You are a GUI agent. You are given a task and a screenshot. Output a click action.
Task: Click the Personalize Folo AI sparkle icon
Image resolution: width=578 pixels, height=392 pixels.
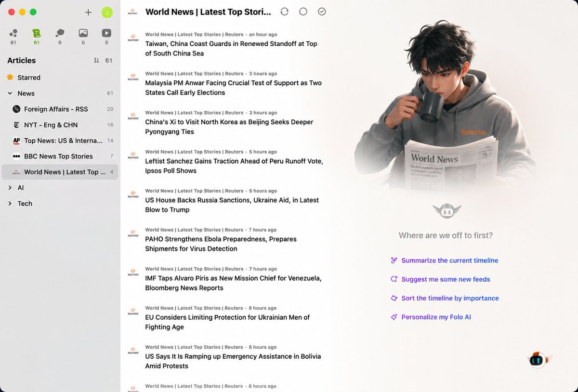[394, 317]
